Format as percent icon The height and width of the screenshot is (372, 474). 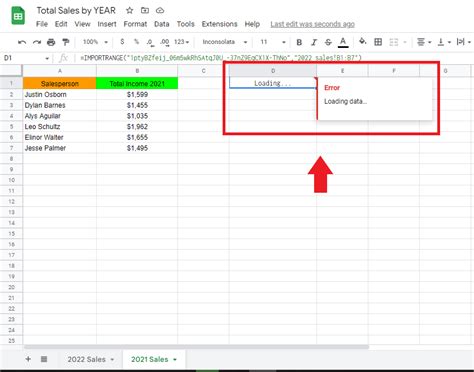[136, 42]
